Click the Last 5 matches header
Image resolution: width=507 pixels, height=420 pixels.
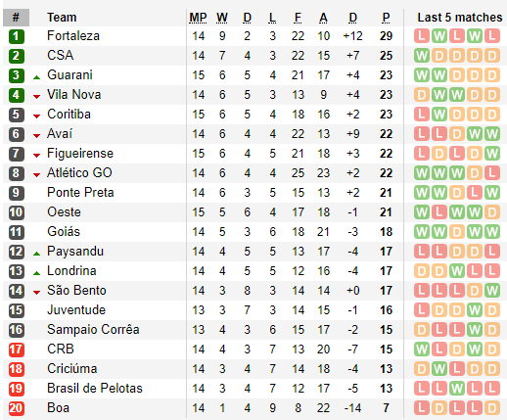point(460,18)
